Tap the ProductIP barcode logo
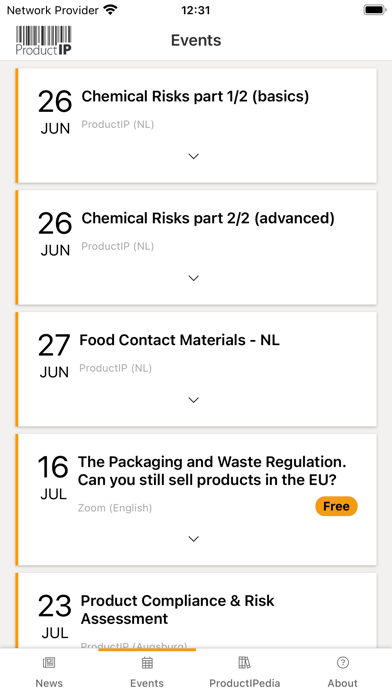The image size is (392, 696). (44, 40)
